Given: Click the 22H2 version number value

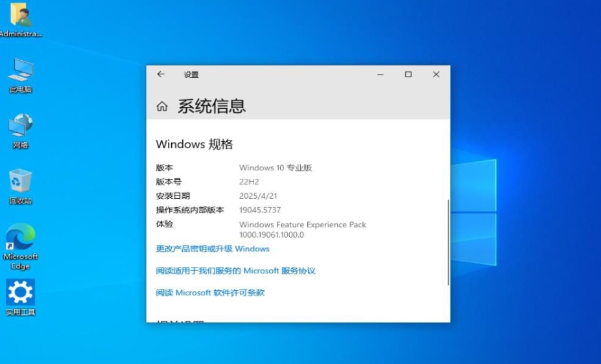Looking at the screenshot, I should [x=249, y=182].
